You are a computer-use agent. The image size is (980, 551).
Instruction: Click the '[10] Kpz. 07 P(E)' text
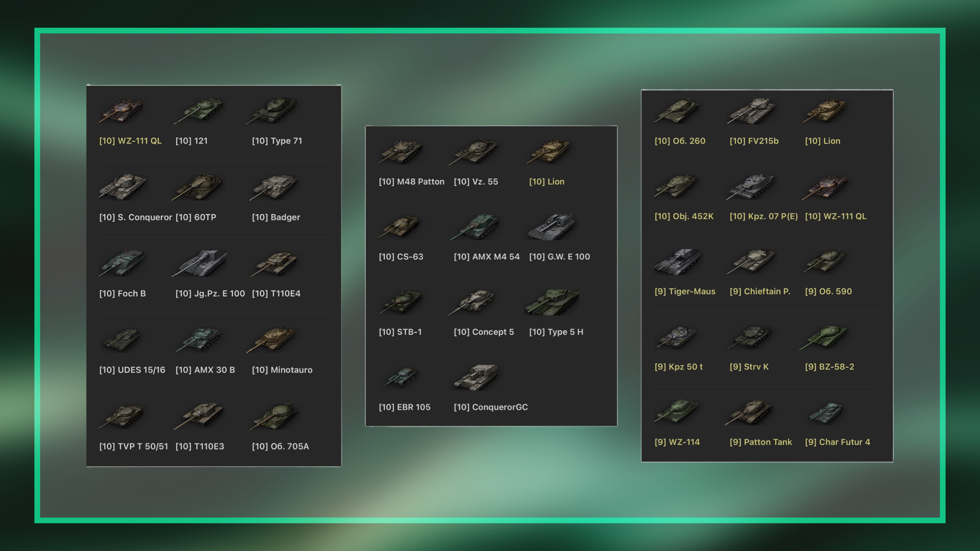pos(764,216)
